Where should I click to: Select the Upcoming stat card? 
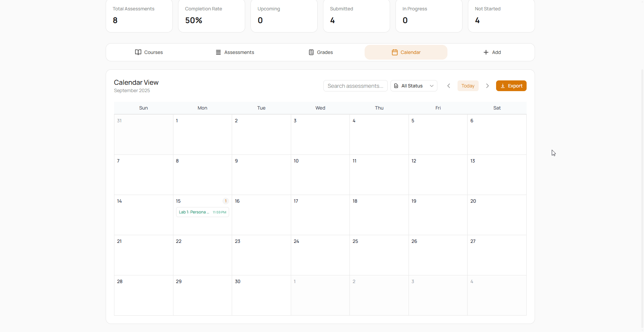click(x=284, y=16)
